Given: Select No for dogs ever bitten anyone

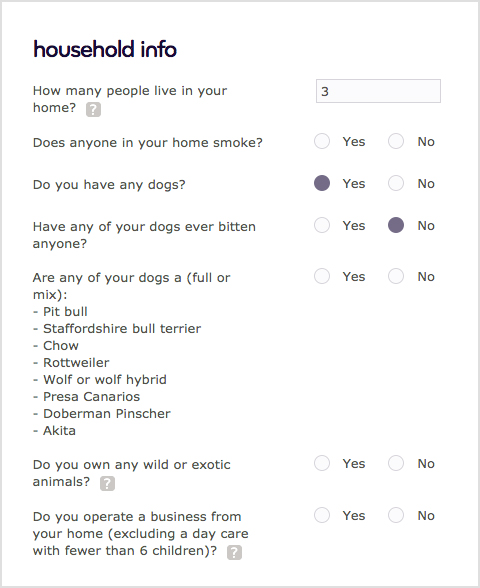Looking at the screenshot, I should click(x=396, y=225).
